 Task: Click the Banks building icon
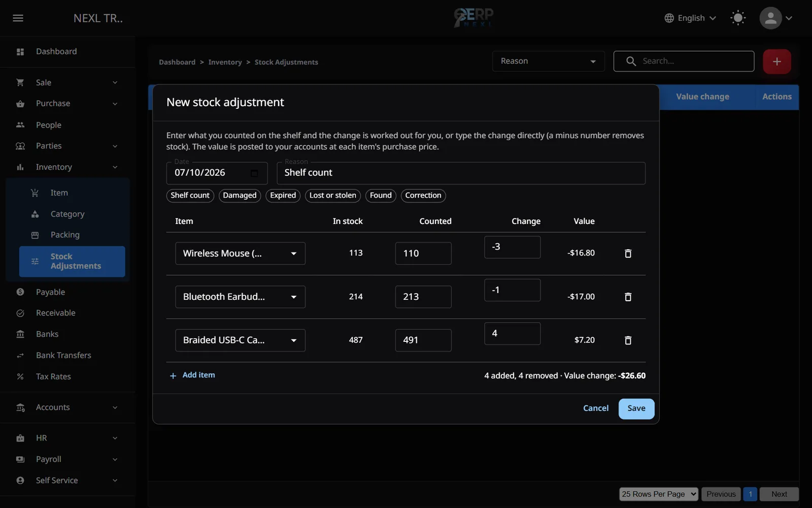(x=20, y=334)
